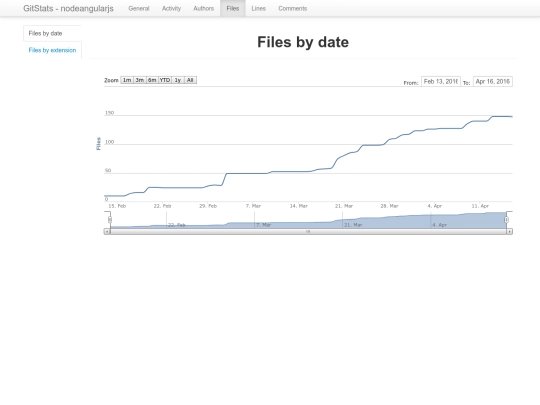Switch to the General tab
This screenshot has width=540, height=405.
click(139, 8)
